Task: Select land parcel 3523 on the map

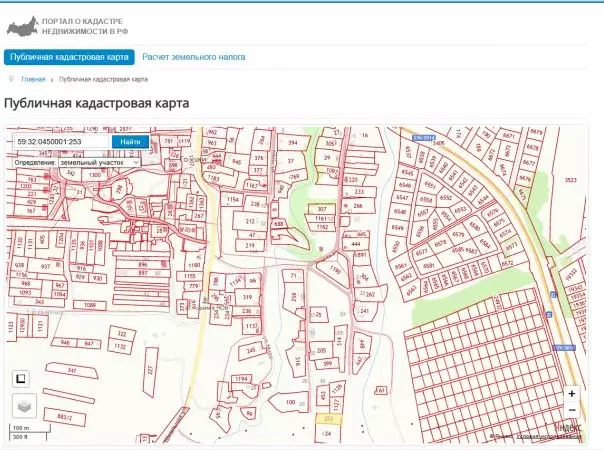Action: pyautogui.click(x=570, y=180)
